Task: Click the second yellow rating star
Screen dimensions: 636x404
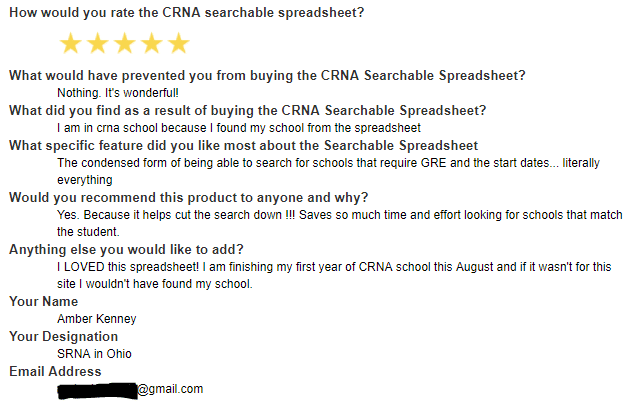Action: tap(98, 43)
